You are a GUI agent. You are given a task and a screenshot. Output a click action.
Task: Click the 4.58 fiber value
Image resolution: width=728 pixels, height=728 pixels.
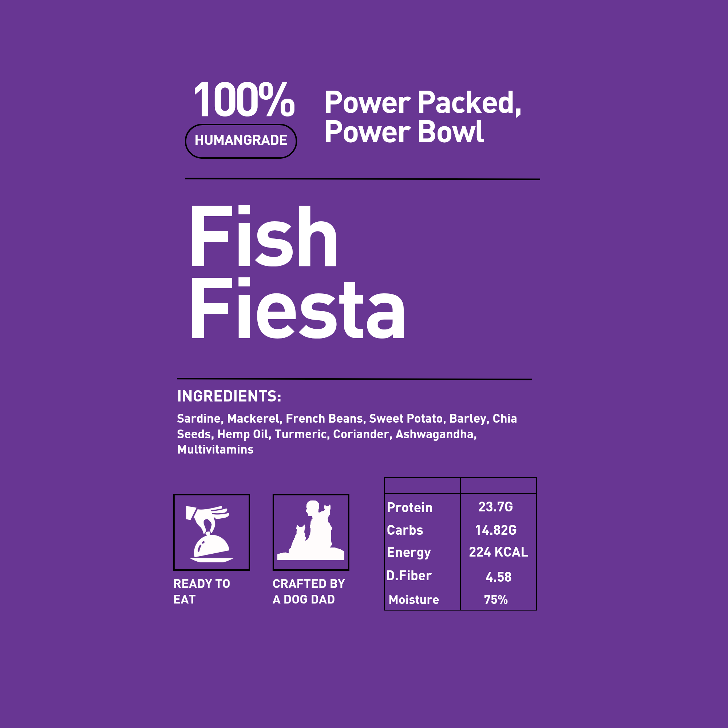[498, 577]
